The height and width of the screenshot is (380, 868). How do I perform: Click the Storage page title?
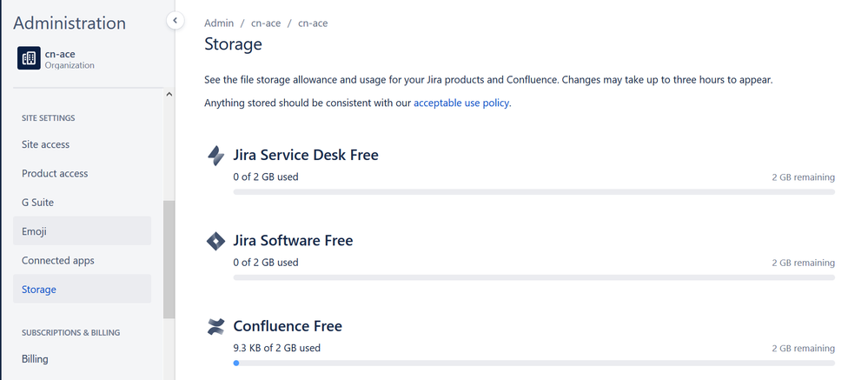coord(233,43)
